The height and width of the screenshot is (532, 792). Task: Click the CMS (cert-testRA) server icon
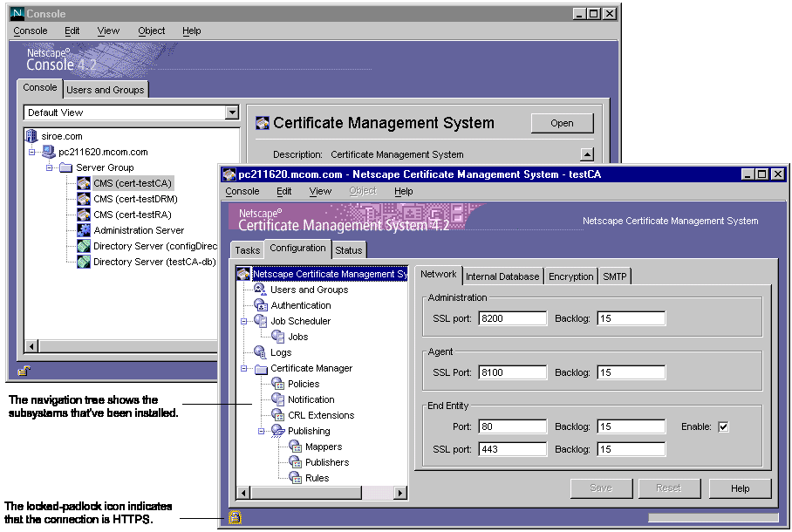point(84,215)
